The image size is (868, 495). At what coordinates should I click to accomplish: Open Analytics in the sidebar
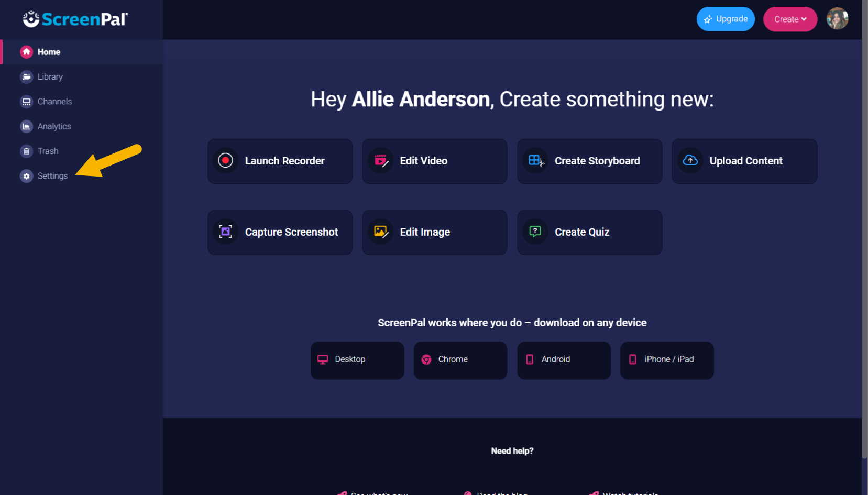click(x=54, y=126)
